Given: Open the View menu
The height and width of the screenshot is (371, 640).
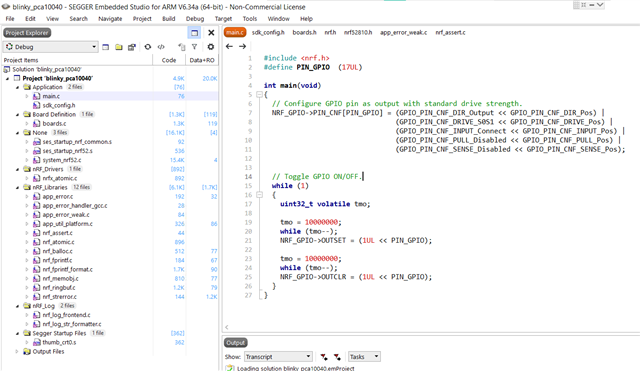Looking at the screenshot, I should tap(52, 19).
